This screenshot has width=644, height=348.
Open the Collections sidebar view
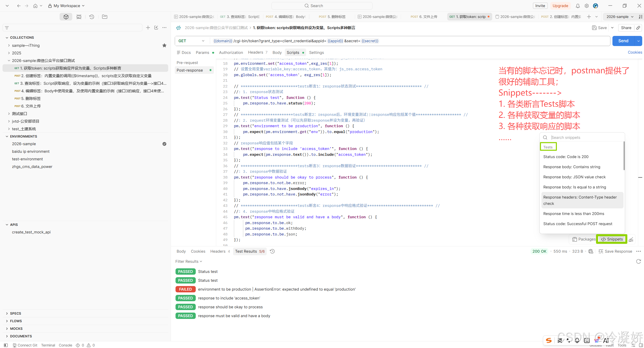(x=66, y=17)
